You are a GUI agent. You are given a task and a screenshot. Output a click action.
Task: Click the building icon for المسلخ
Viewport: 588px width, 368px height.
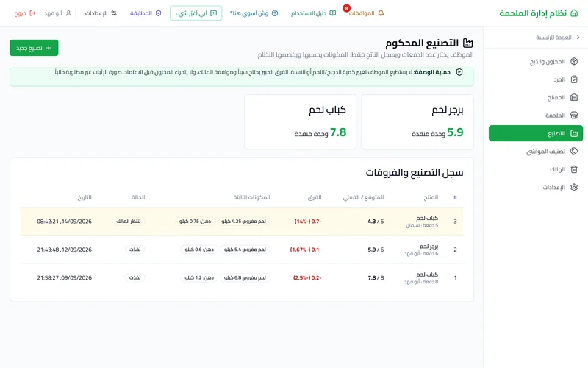(574, 97)
